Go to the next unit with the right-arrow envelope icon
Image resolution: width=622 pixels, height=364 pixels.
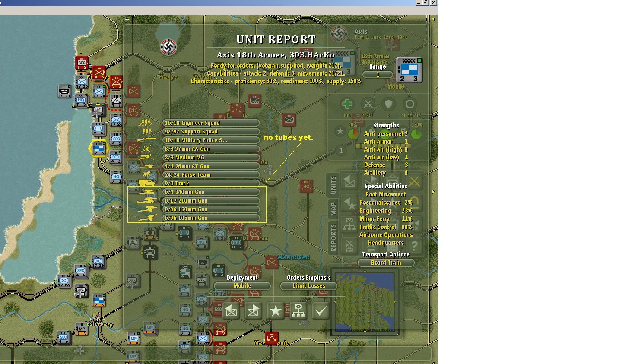pyautogui.click(x=254, y=310)
